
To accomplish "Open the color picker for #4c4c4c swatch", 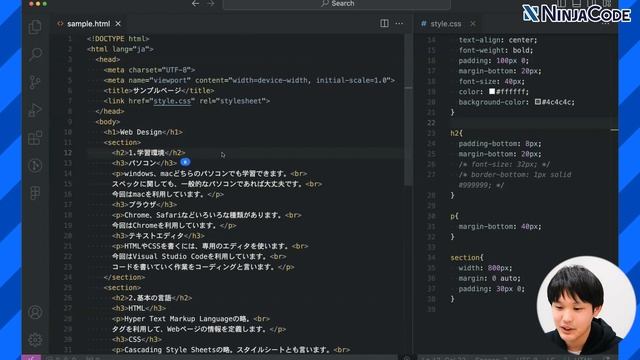I will pos(538,102).
